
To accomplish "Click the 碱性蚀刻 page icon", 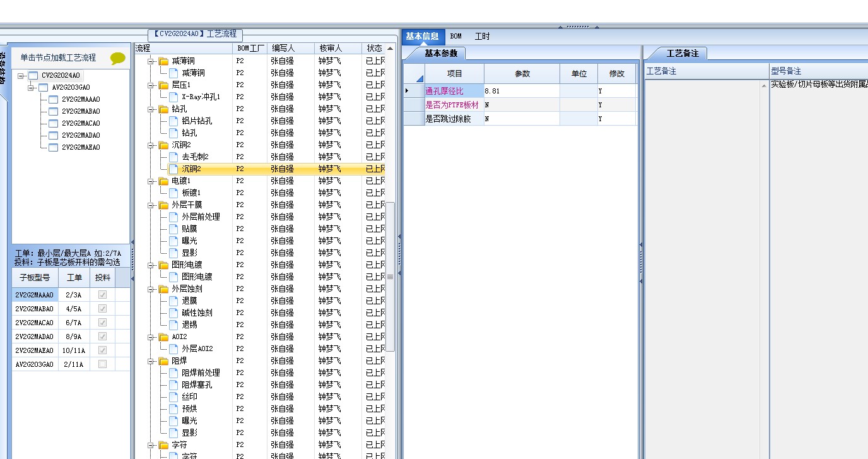I will (x=173, y=313).
